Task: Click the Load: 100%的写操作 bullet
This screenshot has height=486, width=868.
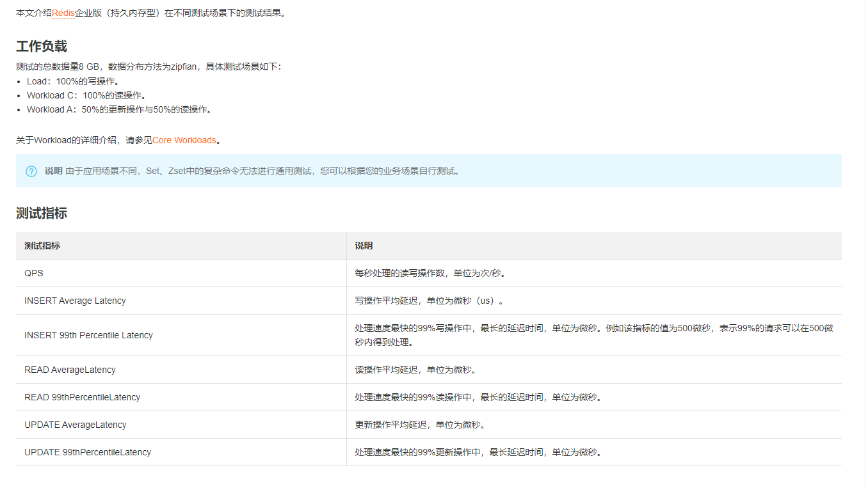Action: (73, 81)
